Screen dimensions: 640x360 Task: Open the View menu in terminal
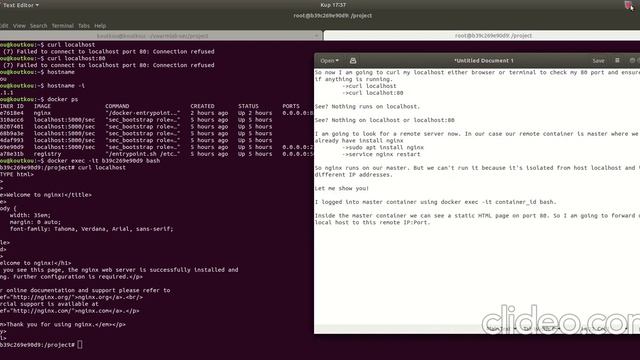click(19, 26)
